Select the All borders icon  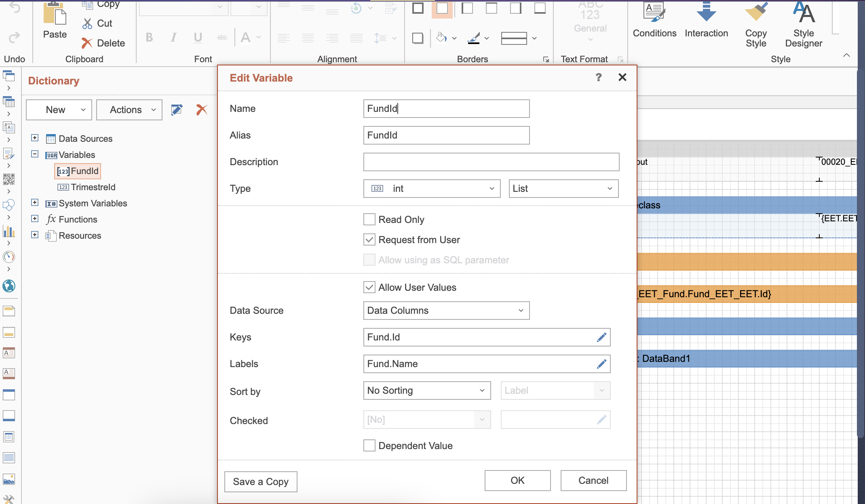click(418, 8)
